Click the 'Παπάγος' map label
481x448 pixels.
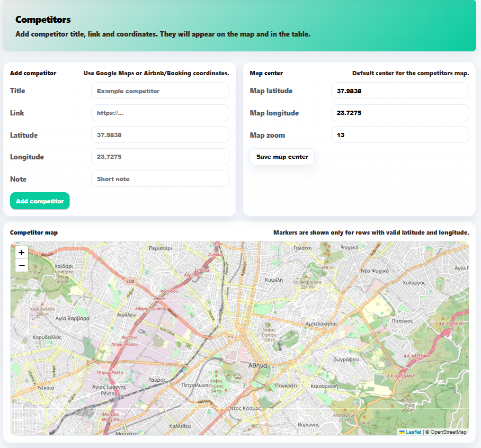point(402,321)
